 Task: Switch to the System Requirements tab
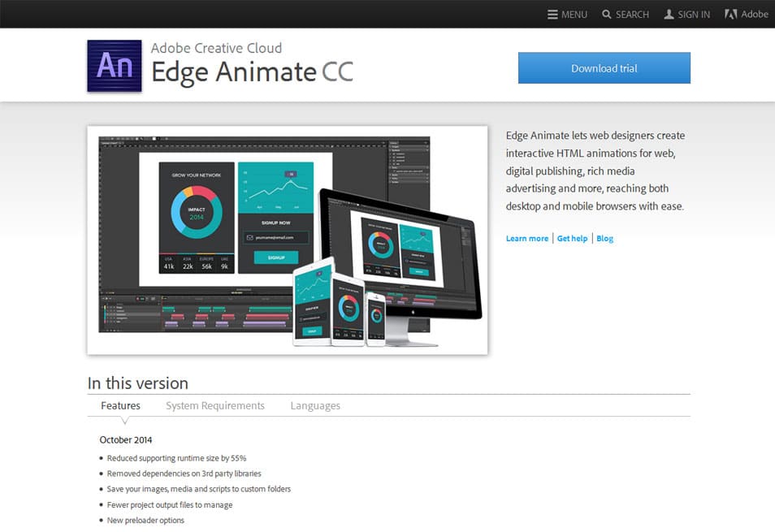coord(214,405)
